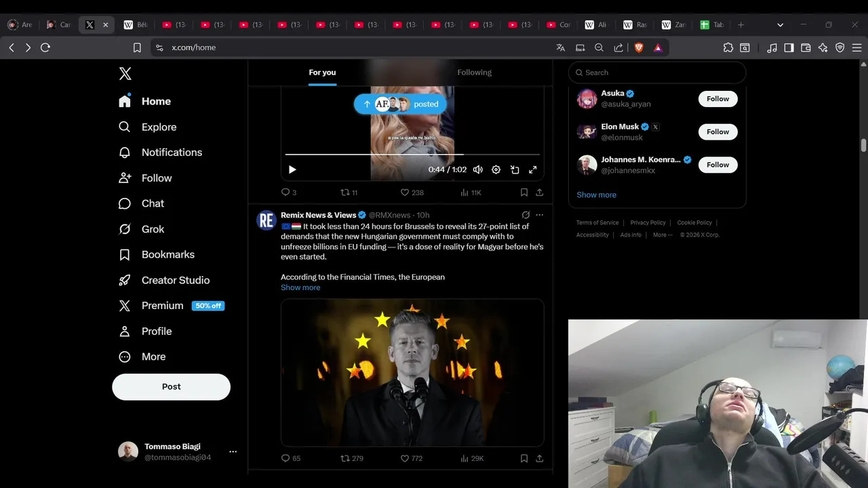Screen dimensions: 868x488
Task: Open the music note media control icon
Action: point(772,47)
